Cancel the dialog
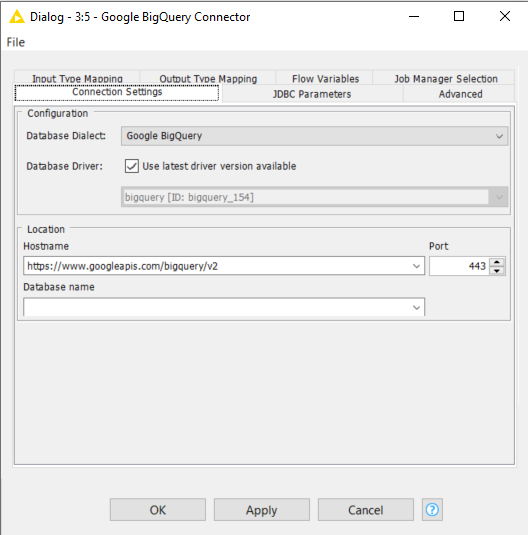 366,510
